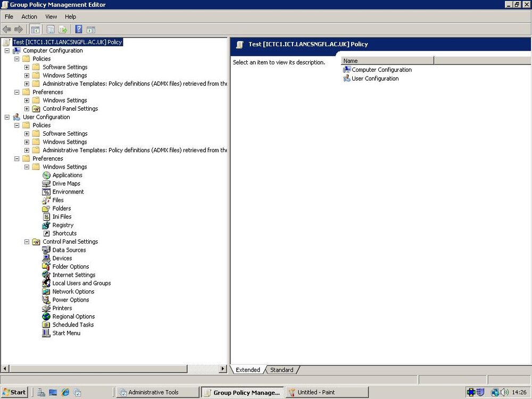The width and height of the screenshot is (532, 399).
Task: Open Internet Settings icon
Action: 46,275
